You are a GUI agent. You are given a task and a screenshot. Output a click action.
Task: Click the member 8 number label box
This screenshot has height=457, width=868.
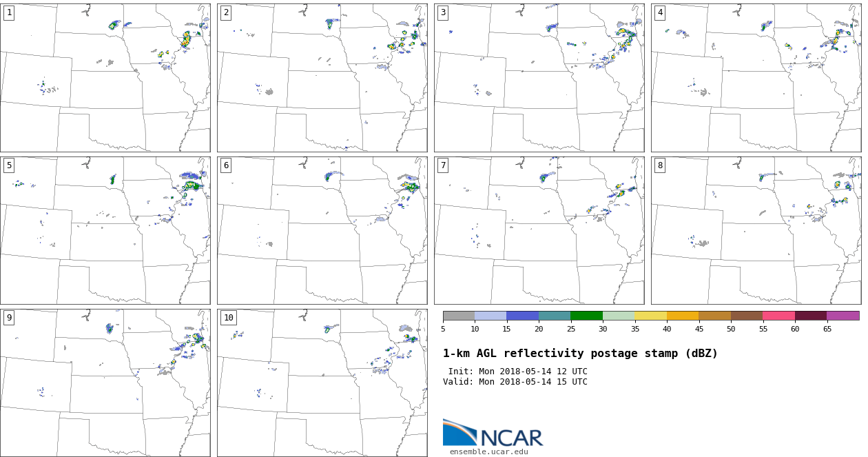[660, 165]
